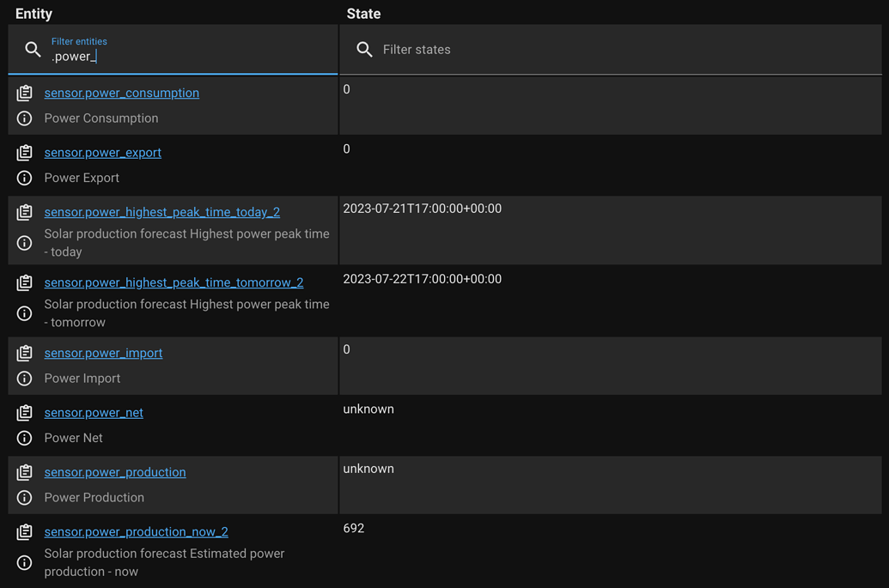Copy the sensor.power_highest_peak_time_today_2 entity ID

click(24, 212)
